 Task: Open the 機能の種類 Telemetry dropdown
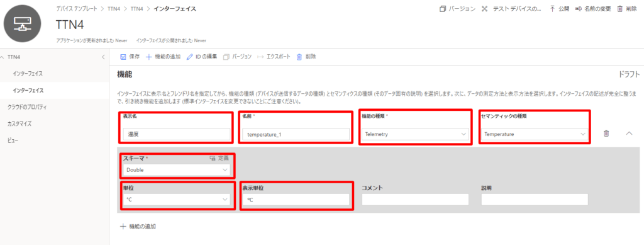click(415, 134)
